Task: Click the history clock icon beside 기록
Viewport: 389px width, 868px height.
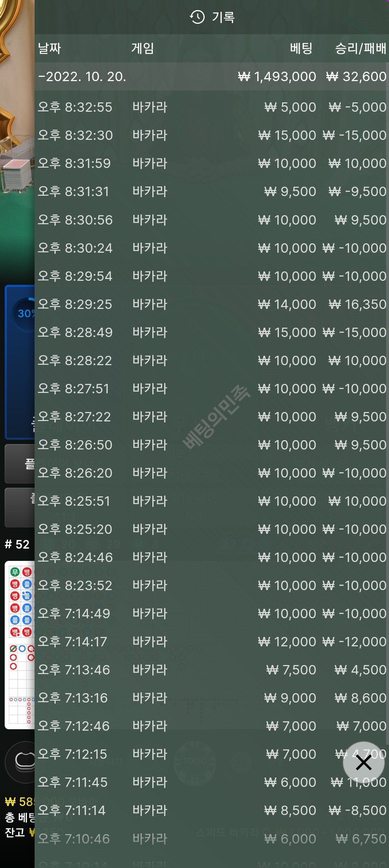Action: tap(197, 17)
